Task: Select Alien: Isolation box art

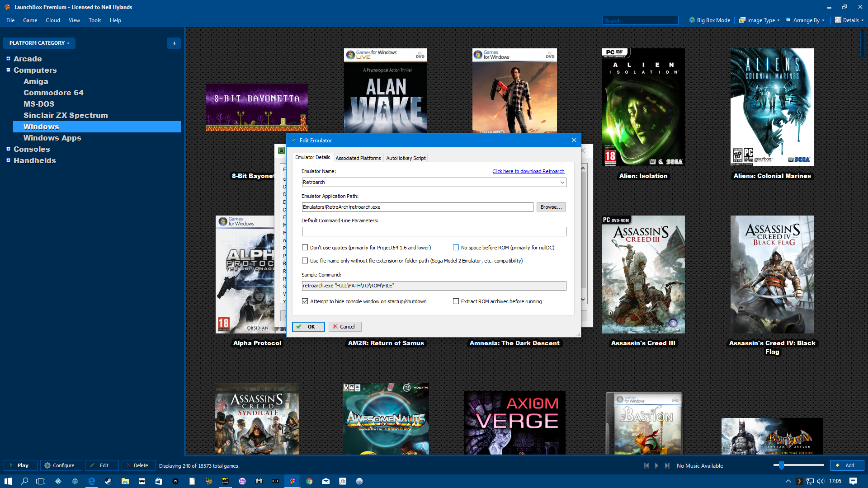Action: pos(643,107)
